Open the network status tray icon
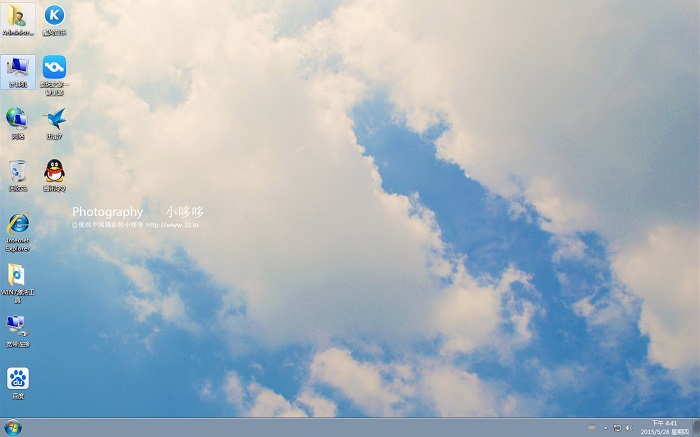Viewport: 700px width, 437px height. 617,428
